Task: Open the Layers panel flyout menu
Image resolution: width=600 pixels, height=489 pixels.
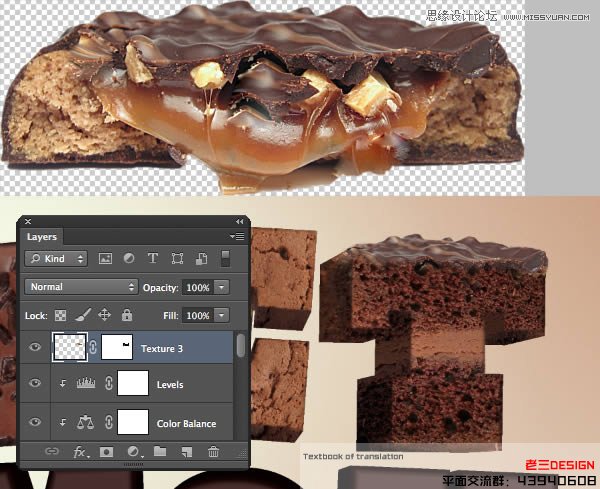Action: [x=237, y=236]
